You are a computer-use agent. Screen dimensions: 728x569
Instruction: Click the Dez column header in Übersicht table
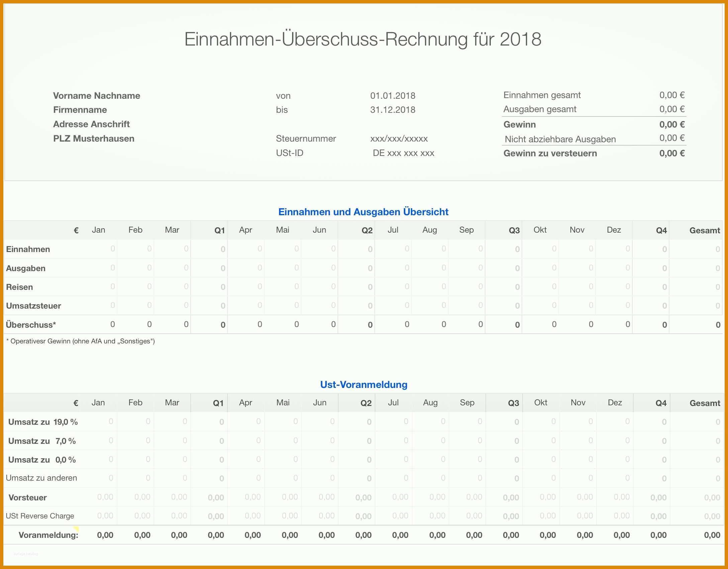click(x=614, y=230)
